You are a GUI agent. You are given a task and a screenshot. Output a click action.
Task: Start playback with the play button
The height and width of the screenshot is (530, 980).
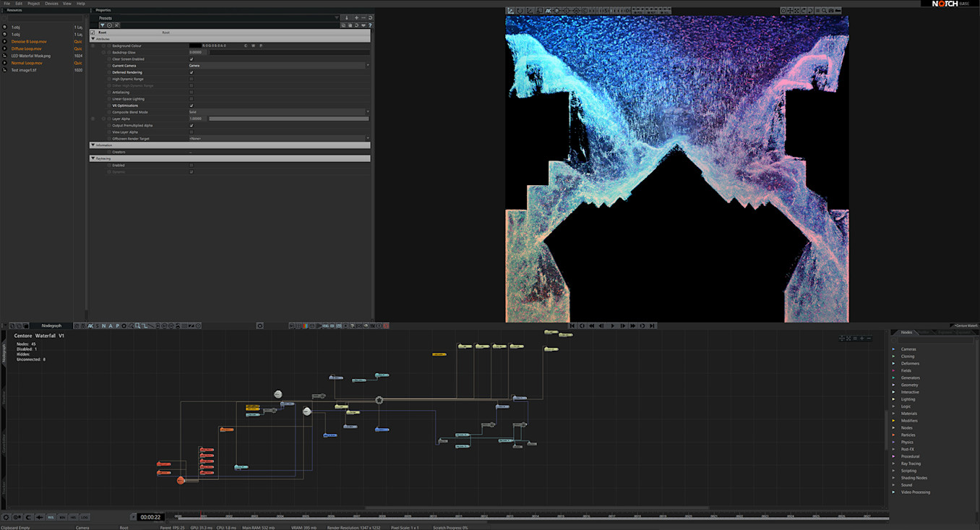pos(613,326)
